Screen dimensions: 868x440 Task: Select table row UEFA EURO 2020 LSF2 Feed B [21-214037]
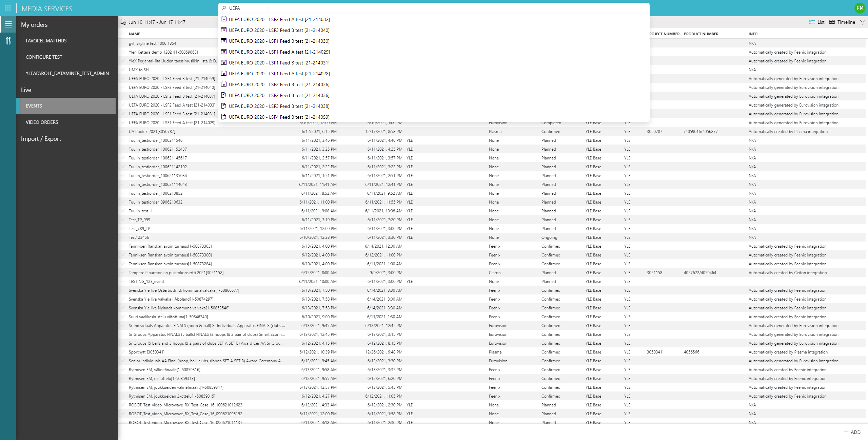click(172, 96)
